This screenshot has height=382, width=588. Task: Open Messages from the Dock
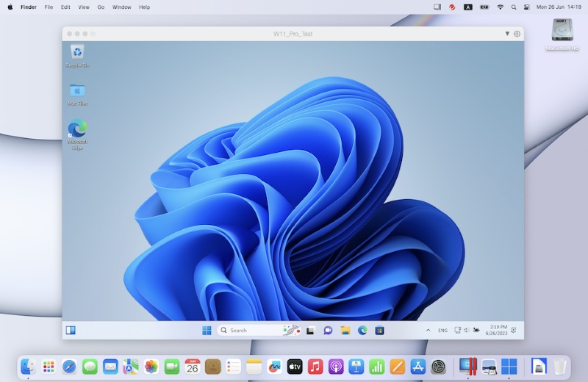(x=90, y=367)
